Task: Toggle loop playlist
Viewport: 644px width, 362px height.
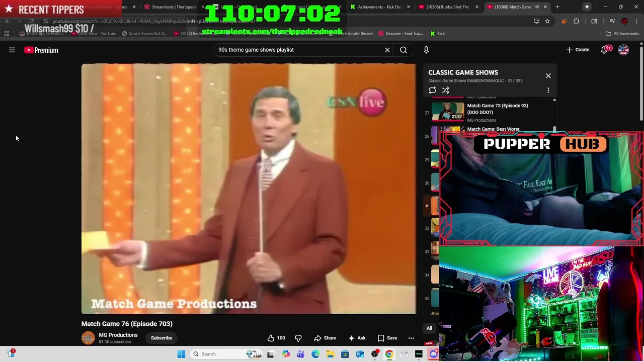Action: pyautogui.click(x=432, y=90)
